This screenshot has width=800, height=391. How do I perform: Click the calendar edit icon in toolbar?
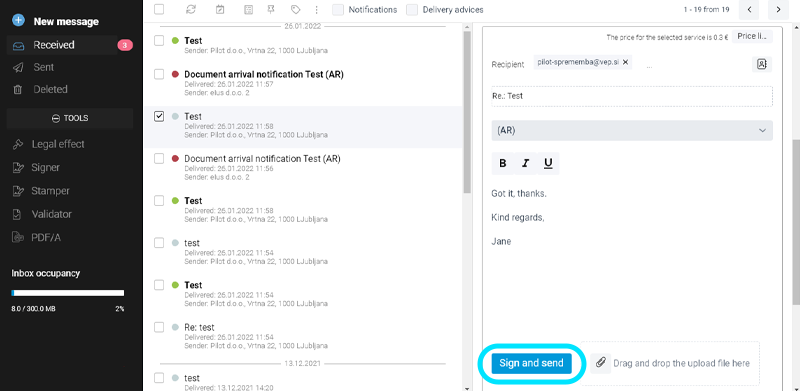tap(220, 9)
